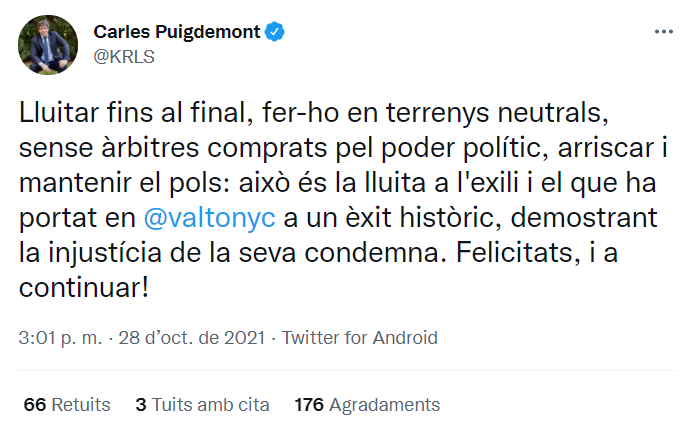Click the words "àrbitres comprats" in the tweet
The height and width of the screenshot is (425, 694).
(x=196, y=146)
